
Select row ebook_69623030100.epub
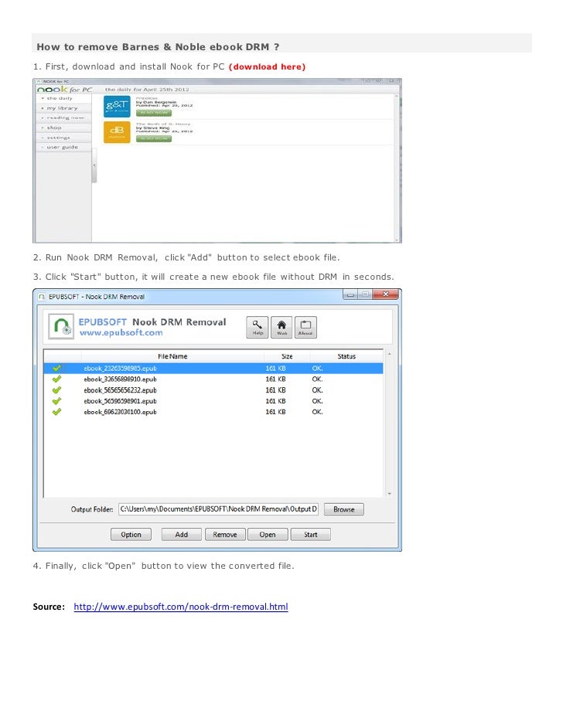[213, 412]
